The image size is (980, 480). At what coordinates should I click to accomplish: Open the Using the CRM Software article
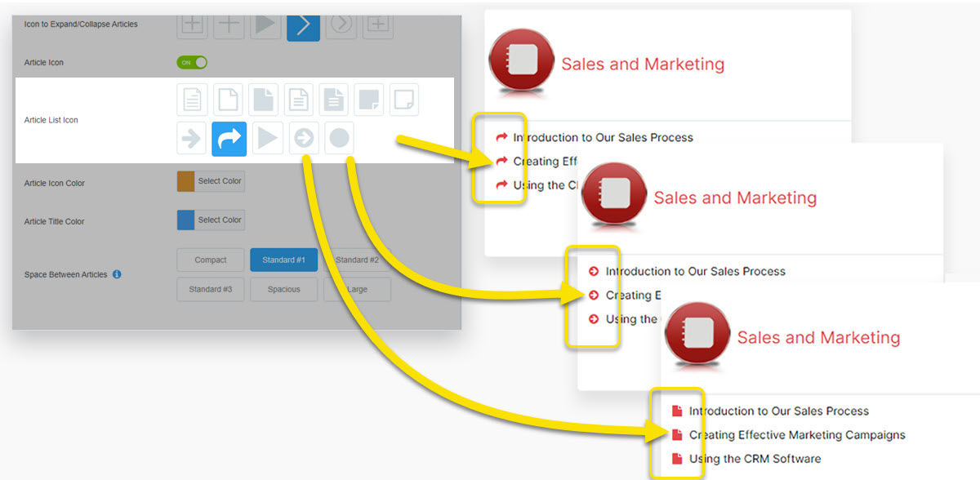click(755, 459)
